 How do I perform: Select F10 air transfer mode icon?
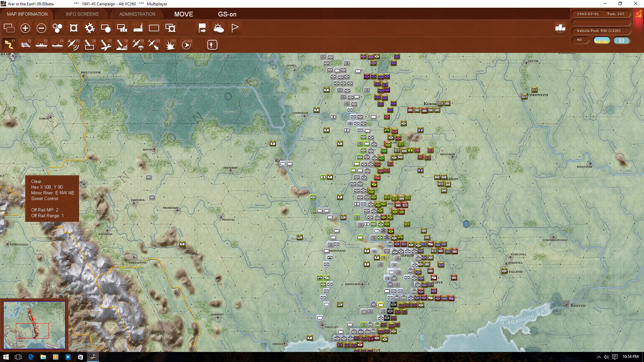click(154, 45)
